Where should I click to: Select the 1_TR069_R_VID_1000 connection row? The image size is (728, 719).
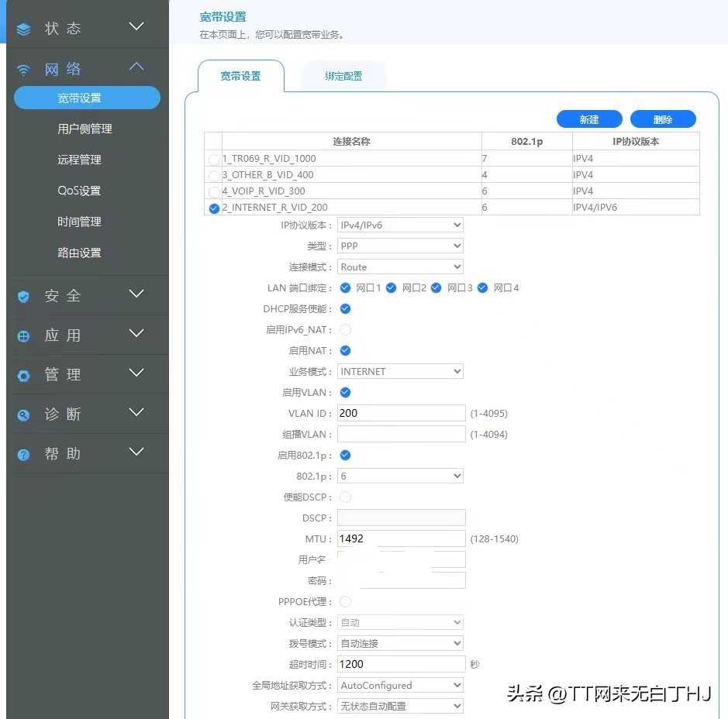(x=212, y=159)
